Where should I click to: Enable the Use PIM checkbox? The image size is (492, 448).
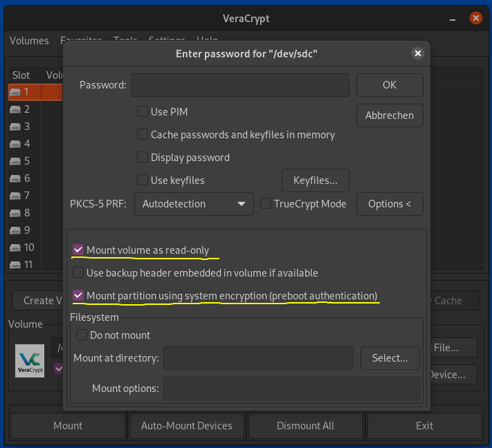[x=143, y=111]
